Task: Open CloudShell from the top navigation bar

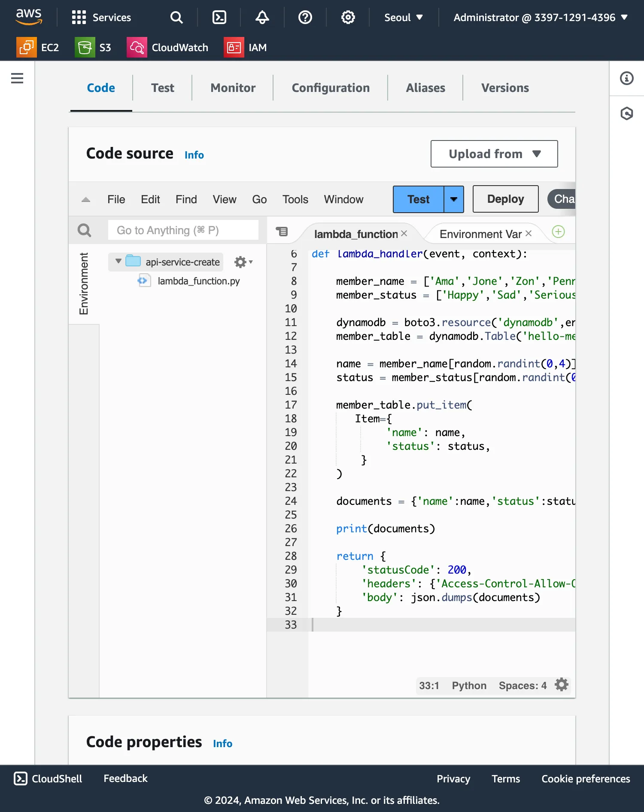Action: pos(219,17)
